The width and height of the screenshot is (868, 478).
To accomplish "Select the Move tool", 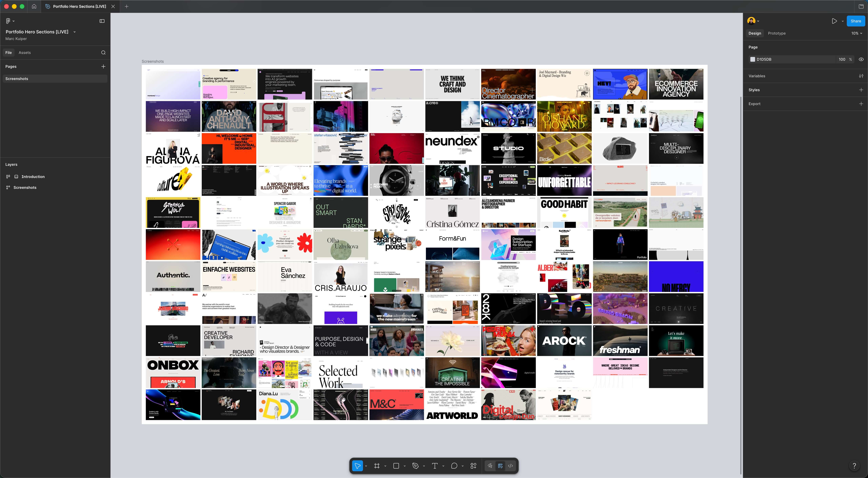I will [358, 466].
